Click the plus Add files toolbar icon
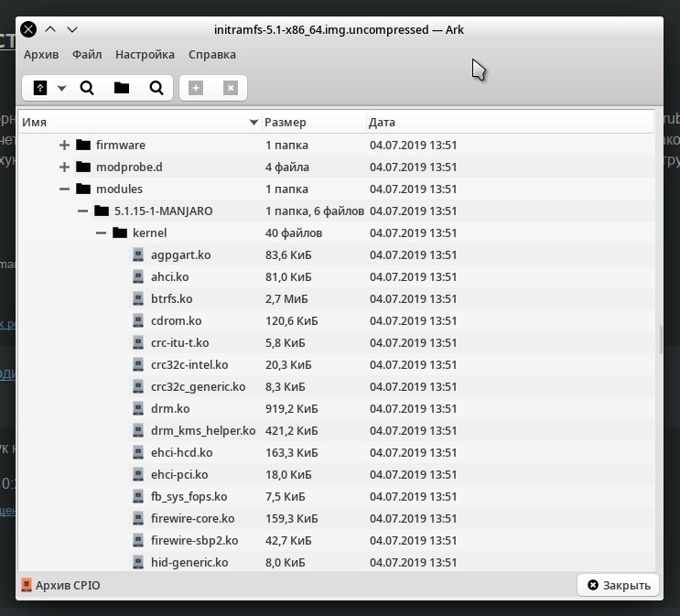The image size is (680, 616). (x=195, y=88)
